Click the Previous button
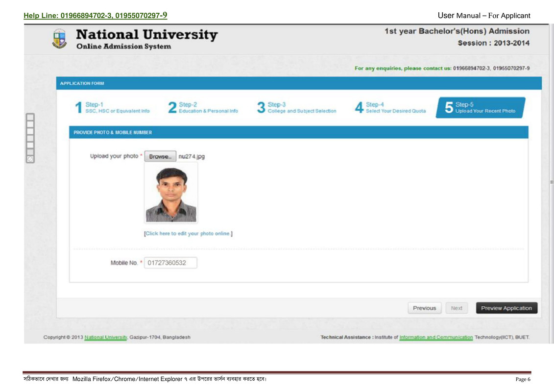The image size is (554, 392). click(x=424, y=308)
